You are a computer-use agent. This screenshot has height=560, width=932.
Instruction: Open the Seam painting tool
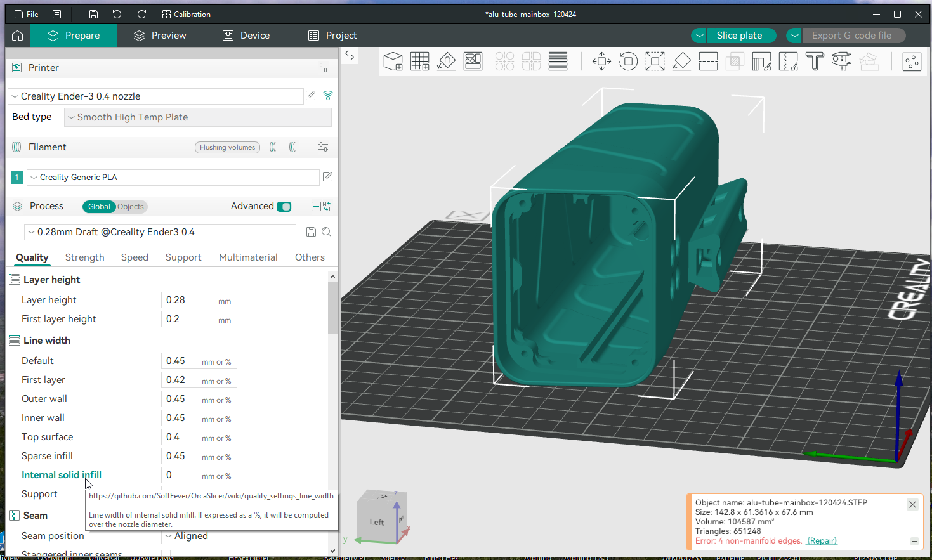pos(788,62)
